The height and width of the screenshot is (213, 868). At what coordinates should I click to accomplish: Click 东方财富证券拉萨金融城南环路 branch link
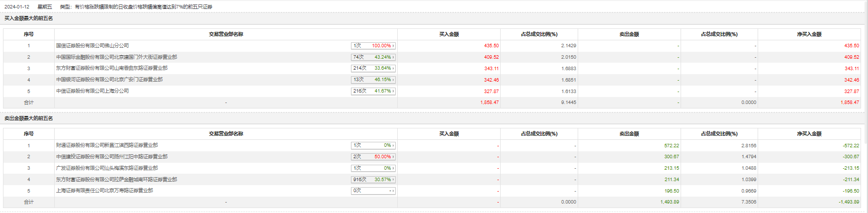click(116, 180)
